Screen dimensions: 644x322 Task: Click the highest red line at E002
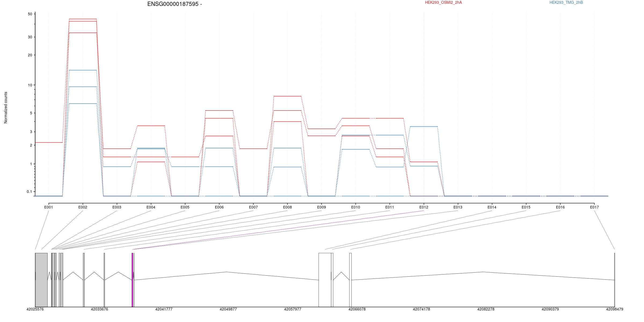click(x=83, y=19)
